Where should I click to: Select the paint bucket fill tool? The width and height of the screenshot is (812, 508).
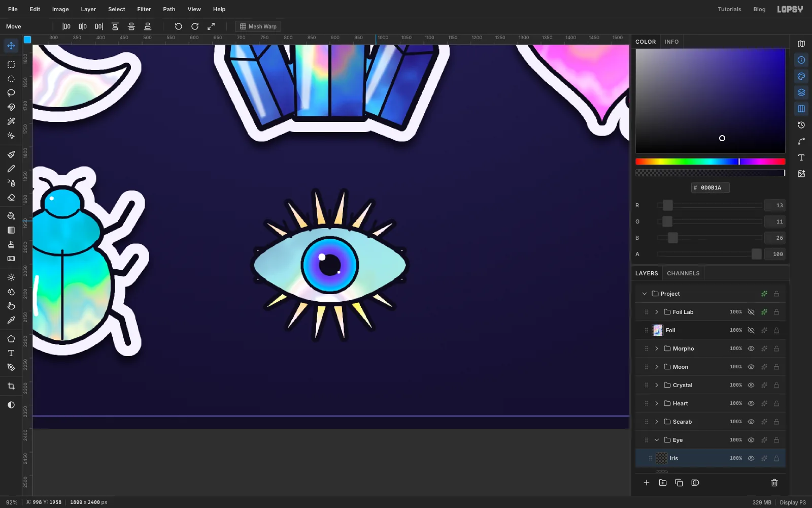[11, 216]
